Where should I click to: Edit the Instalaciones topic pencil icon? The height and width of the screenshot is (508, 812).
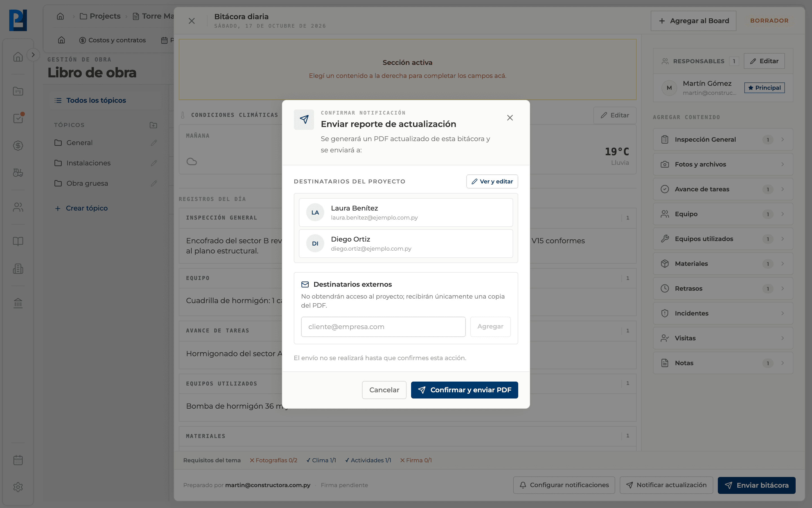(154, 163)
